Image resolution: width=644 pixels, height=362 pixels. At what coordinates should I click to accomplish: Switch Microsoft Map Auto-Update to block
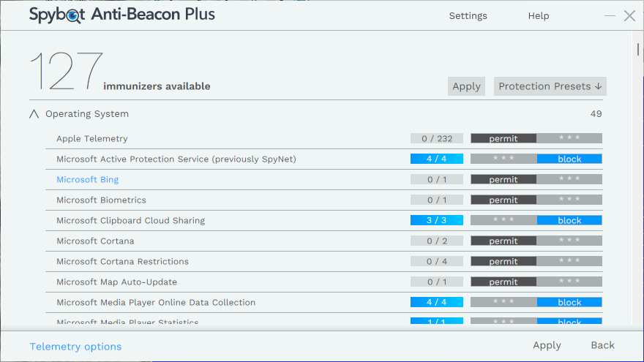[x=569, y=282]
